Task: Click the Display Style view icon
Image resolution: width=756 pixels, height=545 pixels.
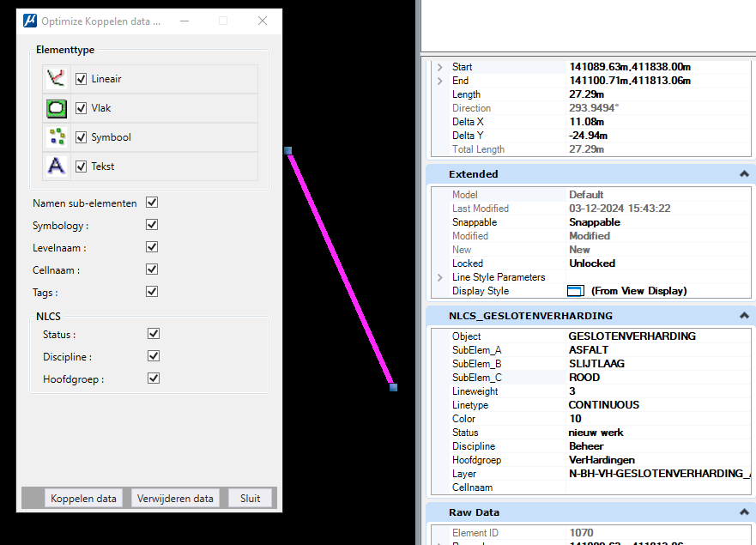Action: point(576,291)
